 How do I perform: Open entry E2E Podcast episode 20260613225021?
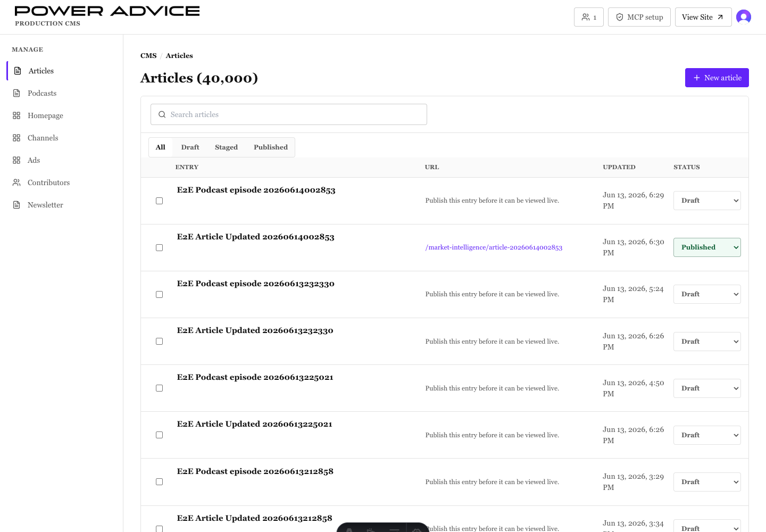pos(255,377)
